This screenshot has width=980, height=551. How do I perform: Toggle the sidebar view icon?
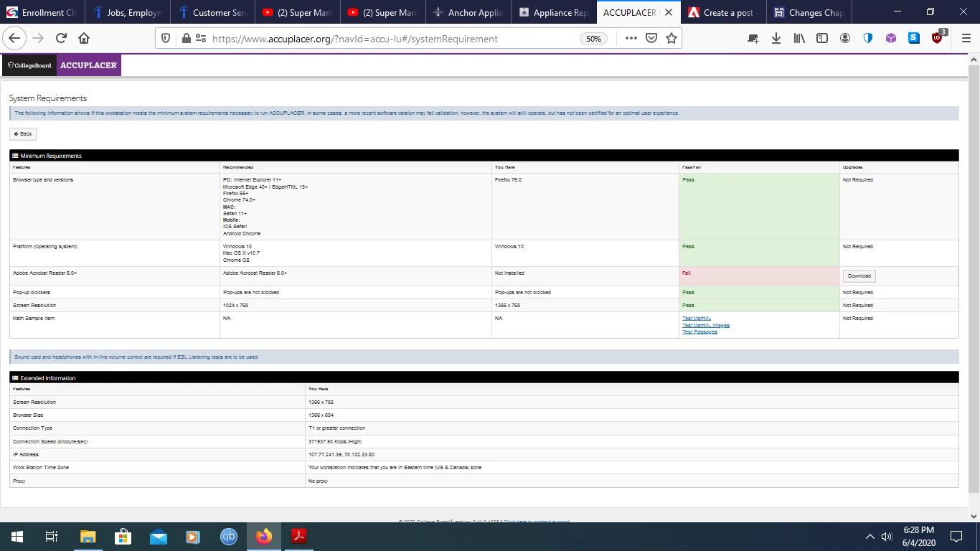822,39
